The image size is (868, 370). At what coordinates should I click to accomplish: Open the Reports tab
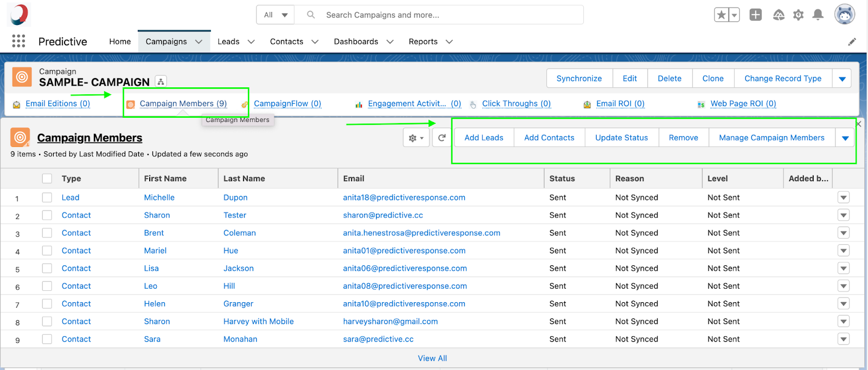coord(423,42)
